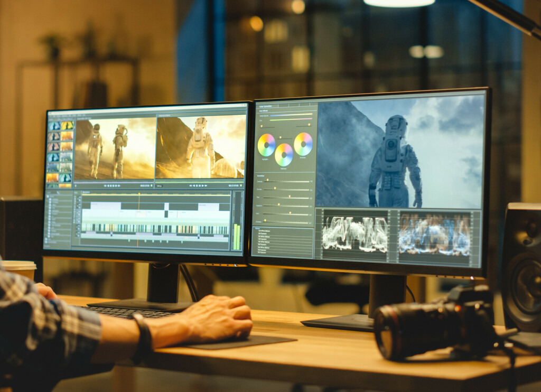This screenshot has width=541, height=392.
Task: Click the Exposure slider handle
Action: 278,206
